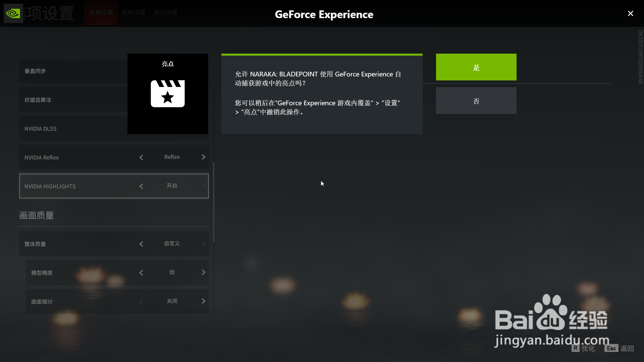The width and height of the screenshot is (644, 362).
Task: Click the paragraph about undoing in 设置 > 亮点
Action: [x=317, y=107]
